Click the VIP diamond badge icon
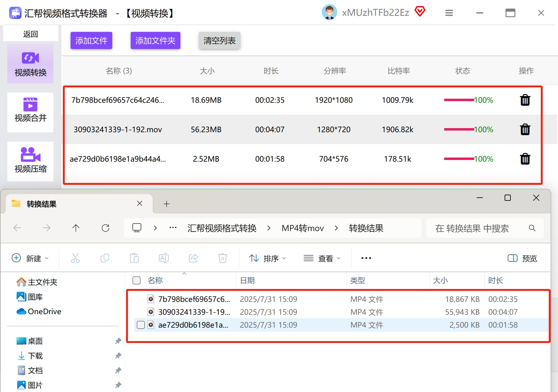 pyautogui.click(x=420, y=12)
